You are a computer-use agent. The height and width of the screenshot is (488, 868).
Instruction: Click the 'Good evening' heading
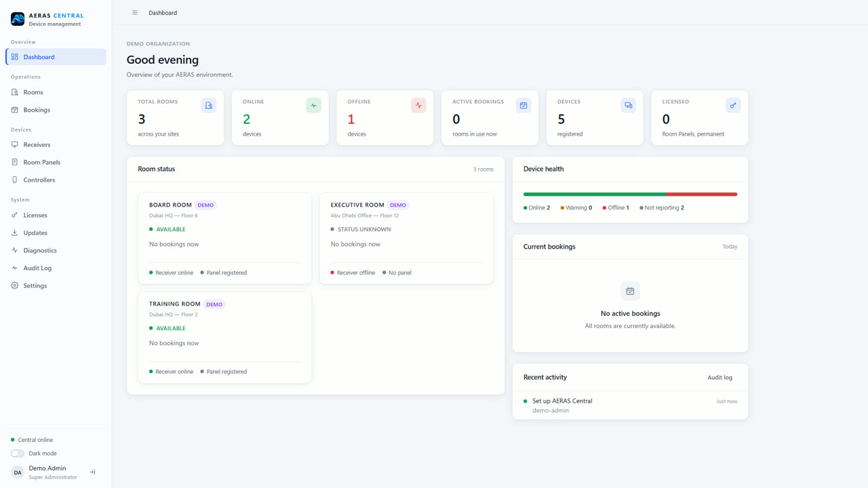click(163, 60)
